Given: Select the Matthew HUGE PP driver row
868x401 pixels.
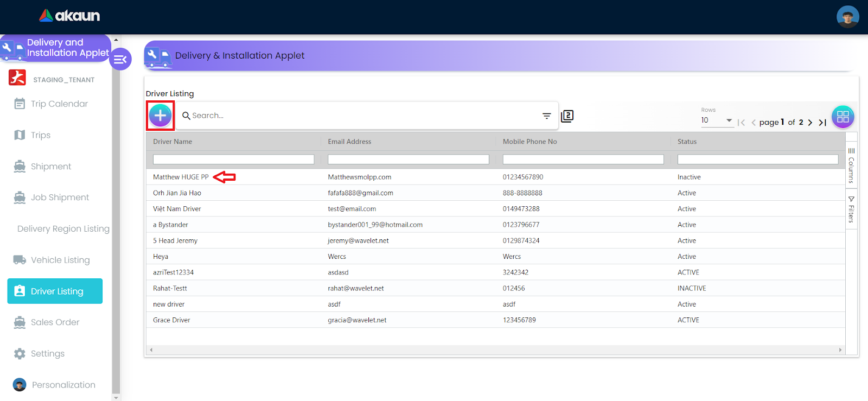Looking at the screenshot, I should pyautogui.click(x=181, y=177).
